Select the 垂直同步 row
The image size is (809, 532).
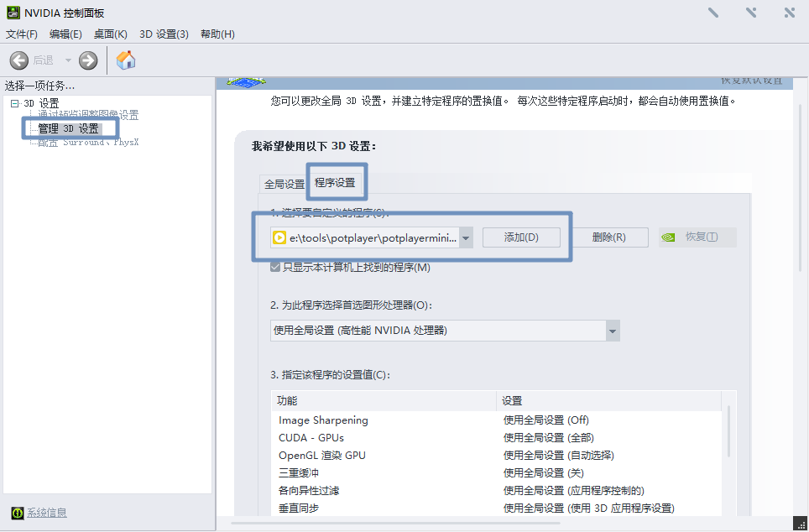click(x=496, y=508)
